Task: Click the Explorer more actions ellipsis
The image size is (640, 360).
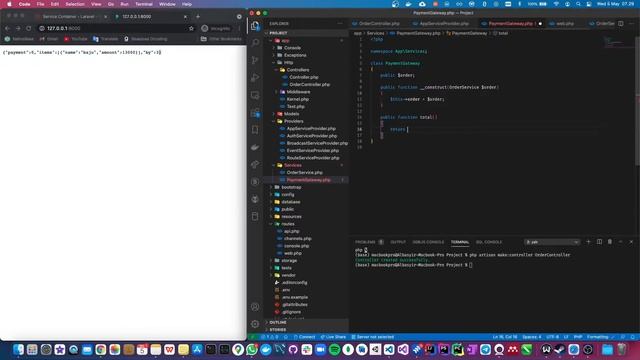Action: [x=340, y=24]
